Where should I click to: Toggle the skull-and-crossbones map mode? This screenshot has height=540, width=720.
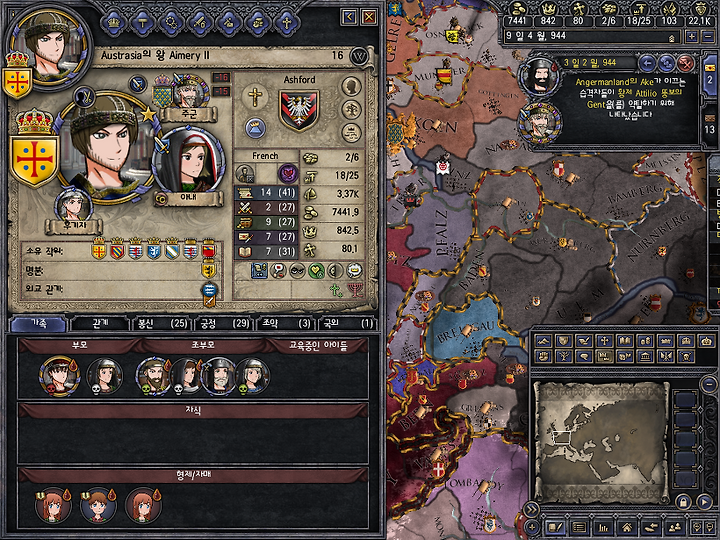pos(686,356)
